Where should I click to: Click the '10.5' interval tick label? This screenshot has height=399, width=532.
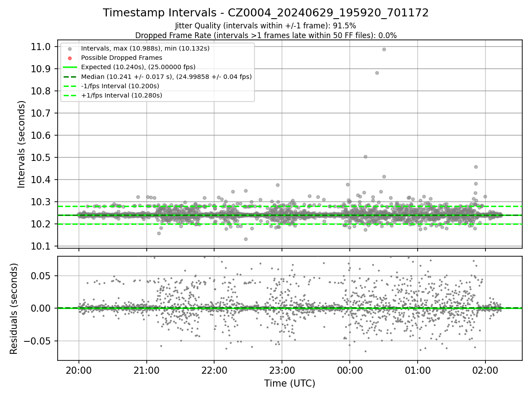42,157
